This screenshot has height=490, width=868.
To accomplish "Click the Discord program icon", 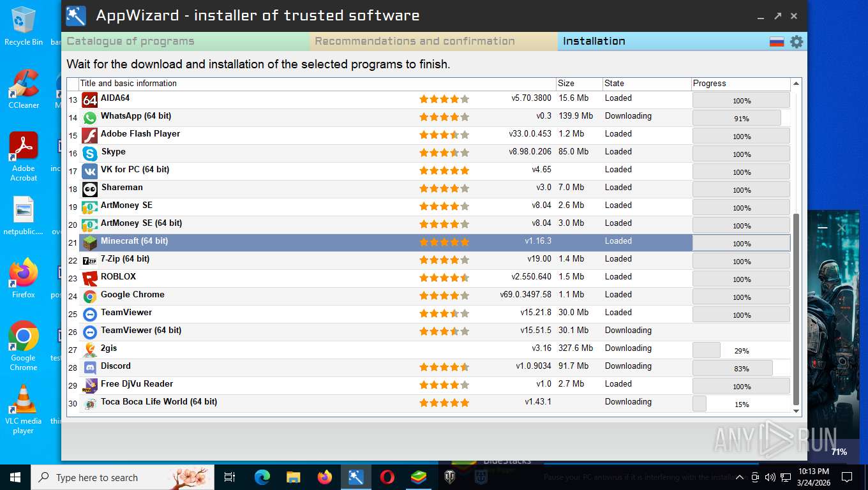I will [90, 367].
